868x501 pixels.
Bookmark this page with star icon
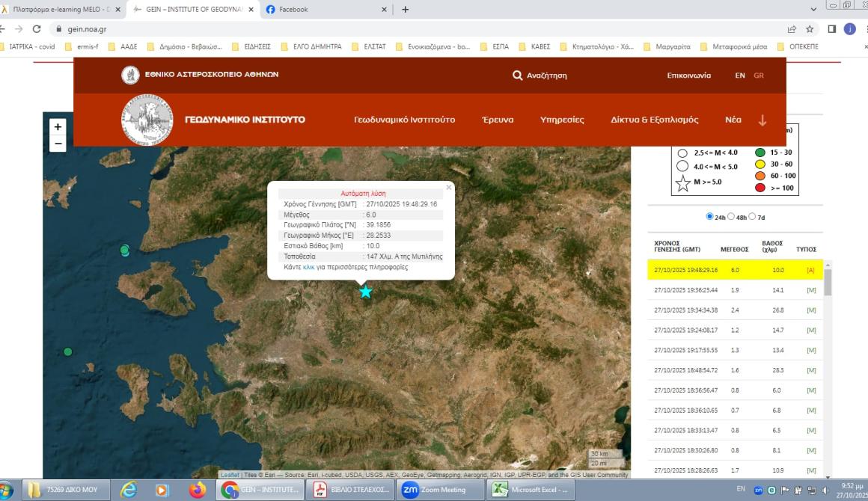tap(810, 29)
